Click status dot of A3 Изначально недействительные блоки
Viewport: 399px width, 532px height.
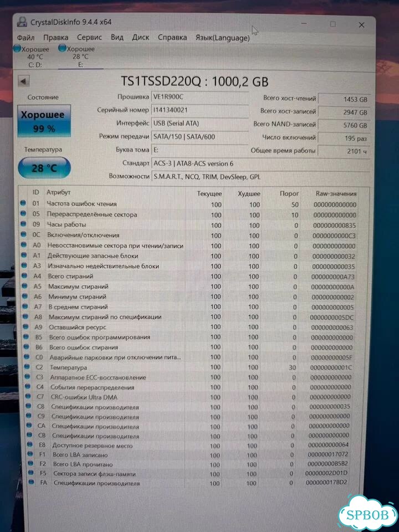(24, 265)
